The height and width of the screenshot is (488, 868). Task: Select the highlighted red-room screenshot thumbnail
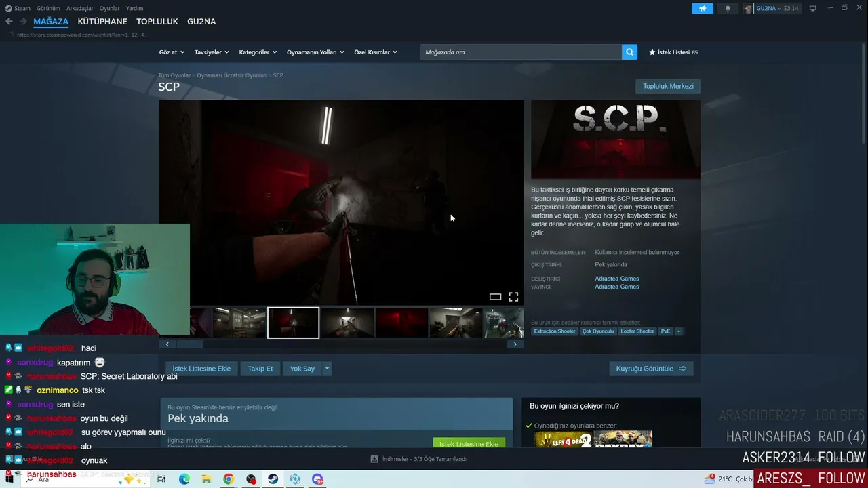(293, 323)
